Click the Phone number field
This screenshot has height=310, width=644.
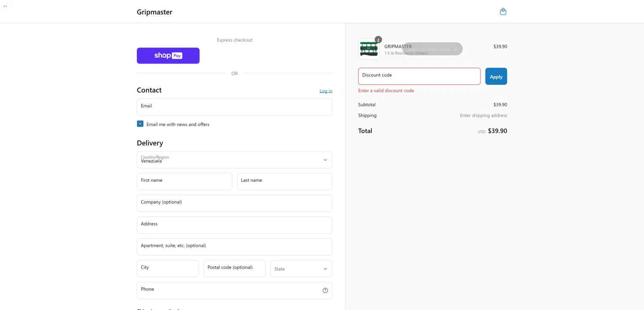coord(234,291)
